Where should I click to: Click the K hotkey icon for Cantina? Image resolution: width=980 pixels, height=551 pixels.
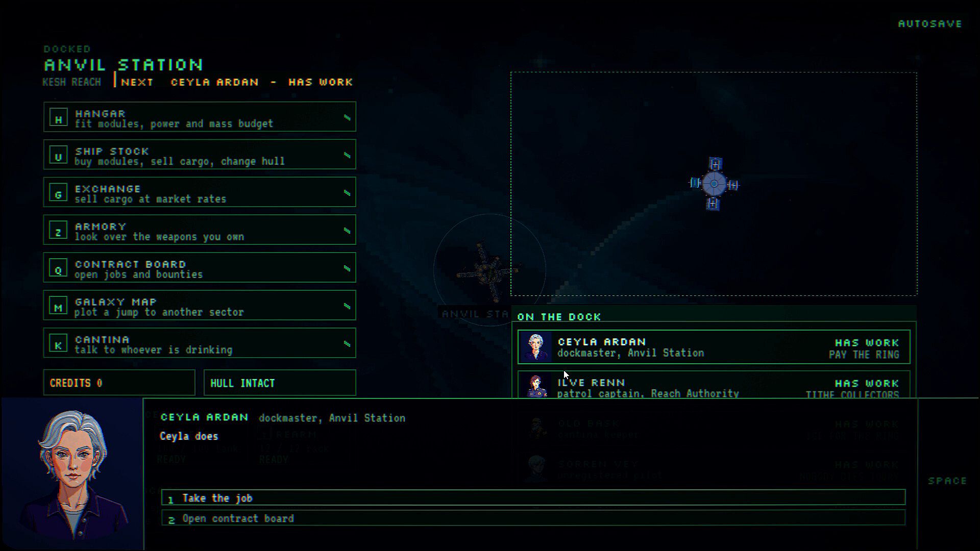tap(58, 344)
